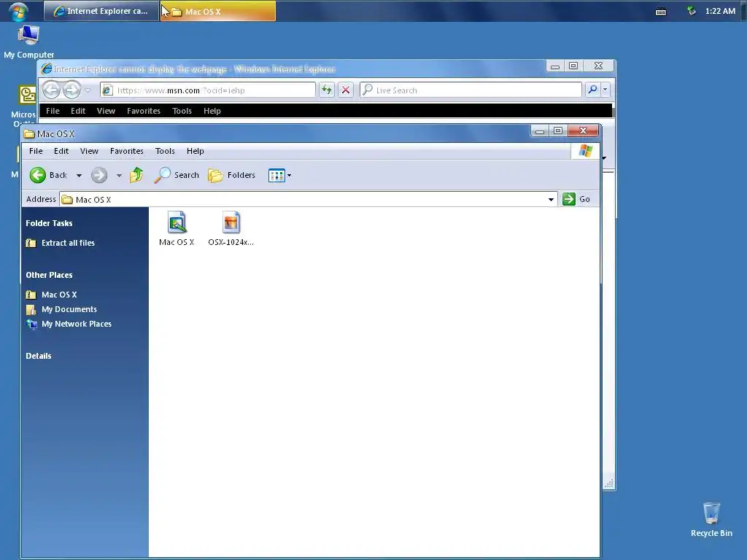Open File menu in Internet Explorer
Image resolution: width=747 pixels, height=560 pixels.
[x=53, y=111]
